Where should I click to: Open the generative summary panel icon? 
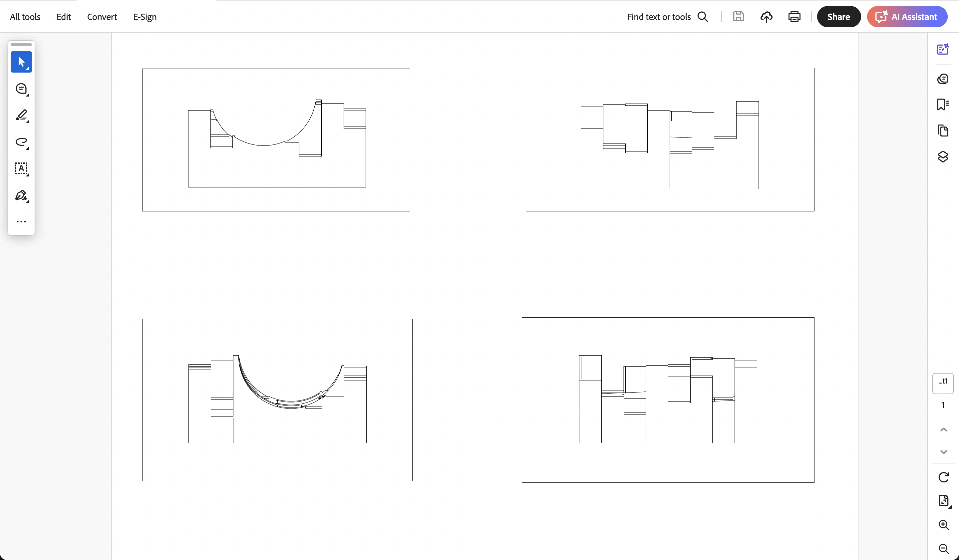(x=943, y=50)
